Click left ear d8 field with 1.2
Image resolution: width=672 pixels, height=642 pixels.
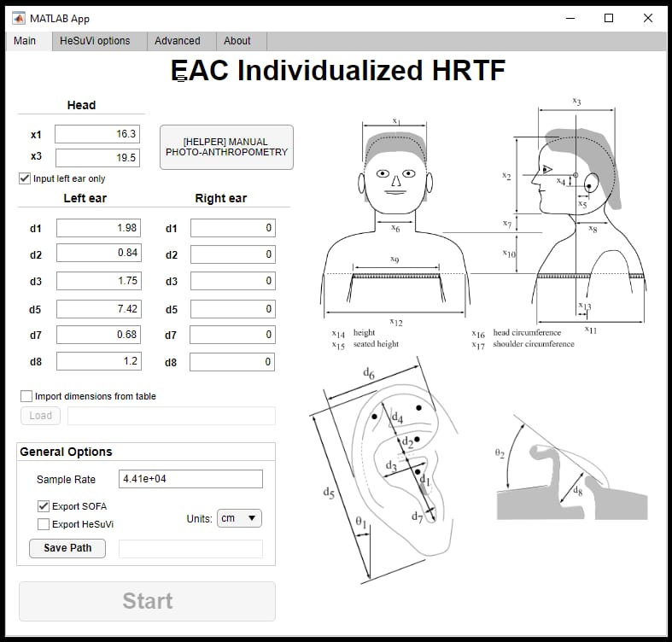pos(98,361)
